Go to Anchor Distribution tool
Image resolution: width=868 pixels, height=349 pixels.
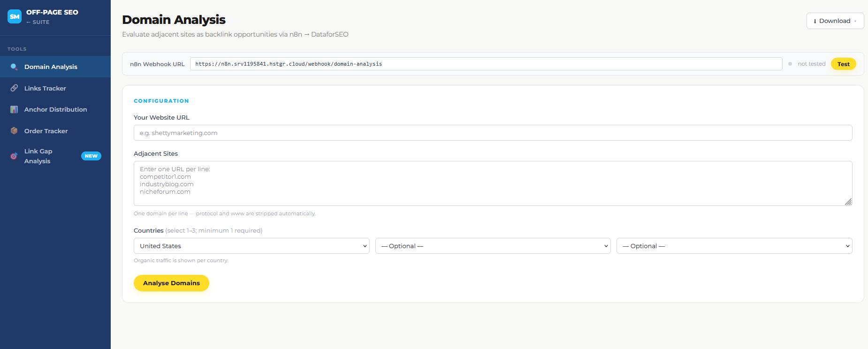pos(55,109)
